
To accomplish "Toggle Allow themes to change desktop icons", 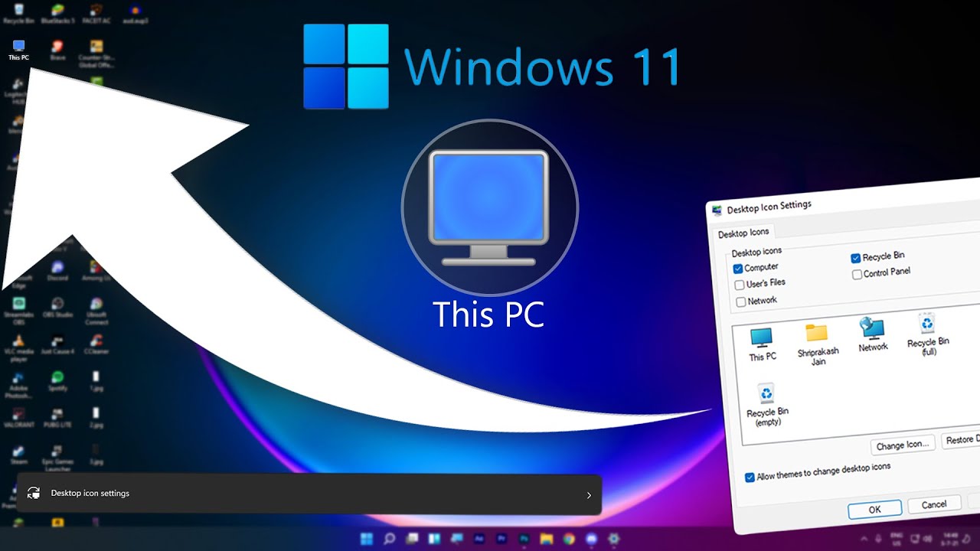I will (x=750, y=478).
